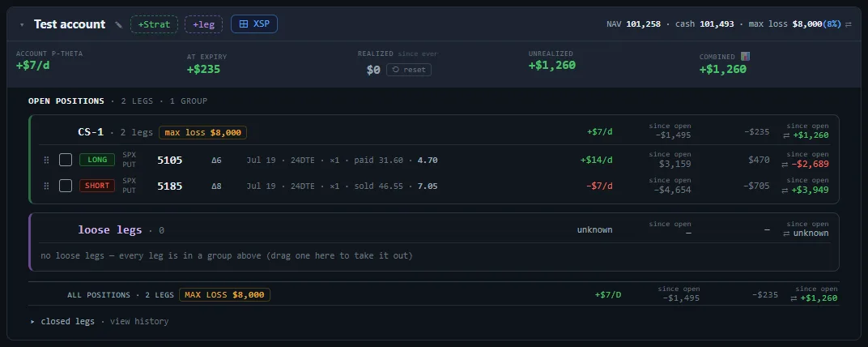Click the Δ8 delta on the 5185 leg

click(216, 186)
